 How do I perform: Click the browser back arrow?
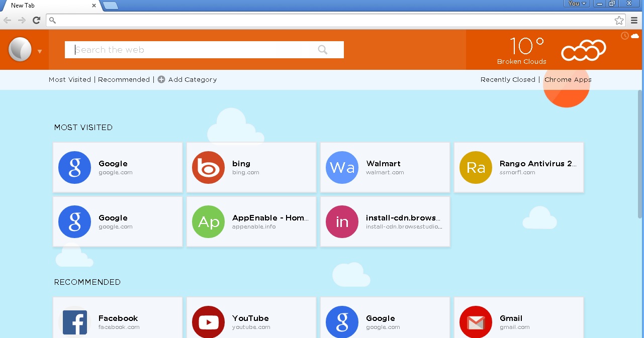8,20
